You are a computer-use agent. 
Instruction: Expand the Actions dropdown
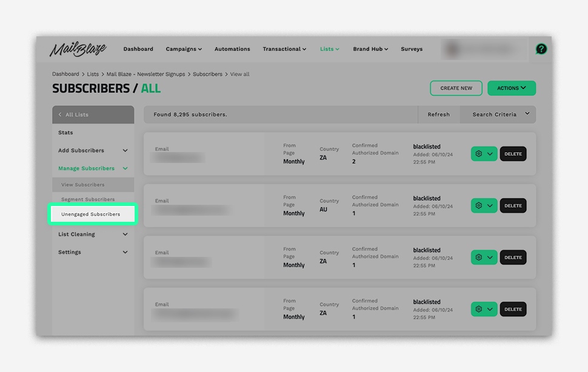511,88
